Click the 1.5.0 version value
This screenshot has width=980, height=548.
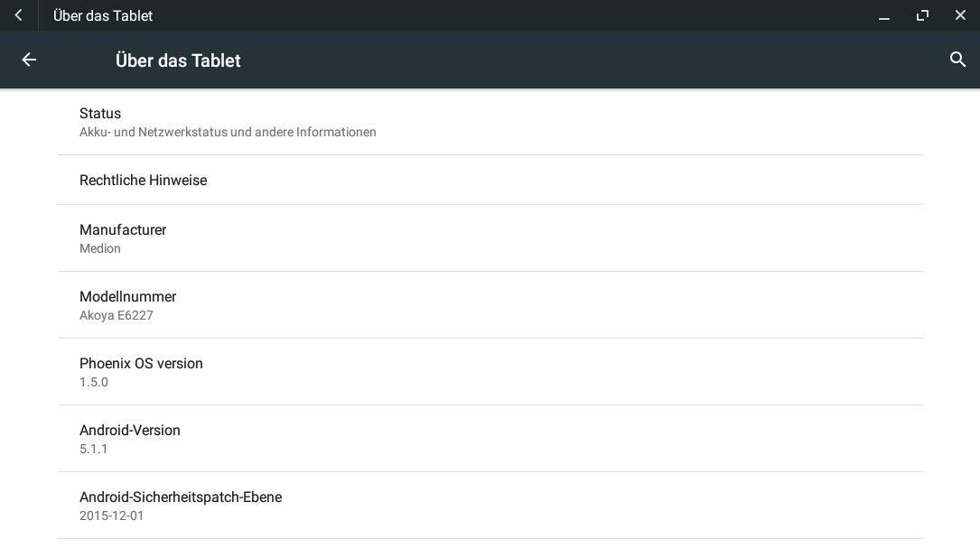point(94,383)
